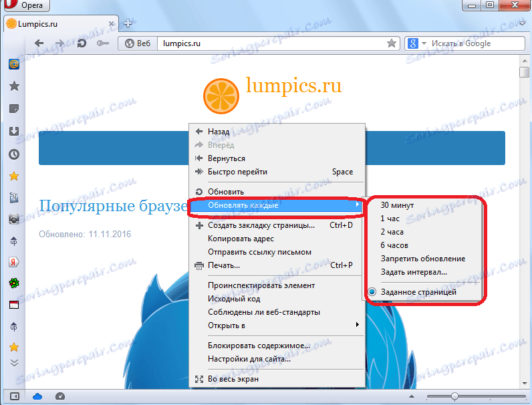
Task: Toggle sidebar panel button in status bar
Action: [x=15, y=396]
